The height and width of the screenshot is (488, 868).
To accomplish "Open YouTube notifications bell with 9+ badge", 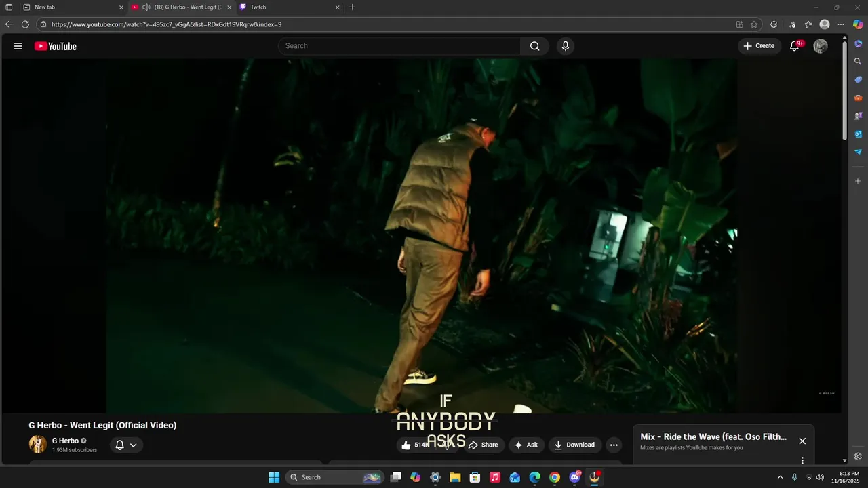I will (795, 46).
